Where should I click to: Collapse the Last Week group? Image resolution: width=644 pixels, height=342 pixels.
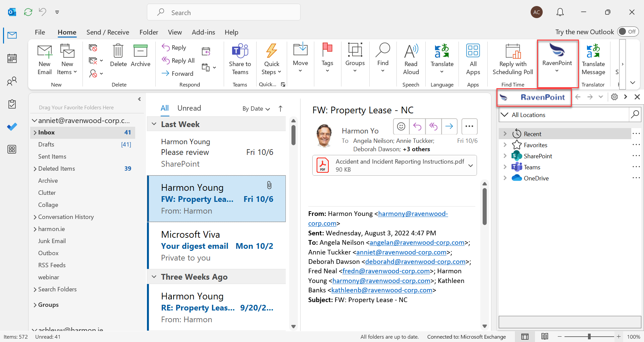[154, 124]
